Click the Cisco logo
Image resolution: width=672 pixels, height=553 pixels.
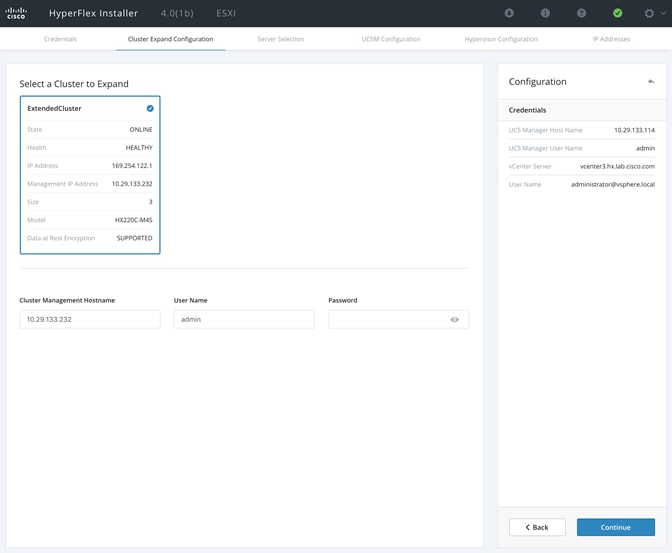(x=16, y=13)
